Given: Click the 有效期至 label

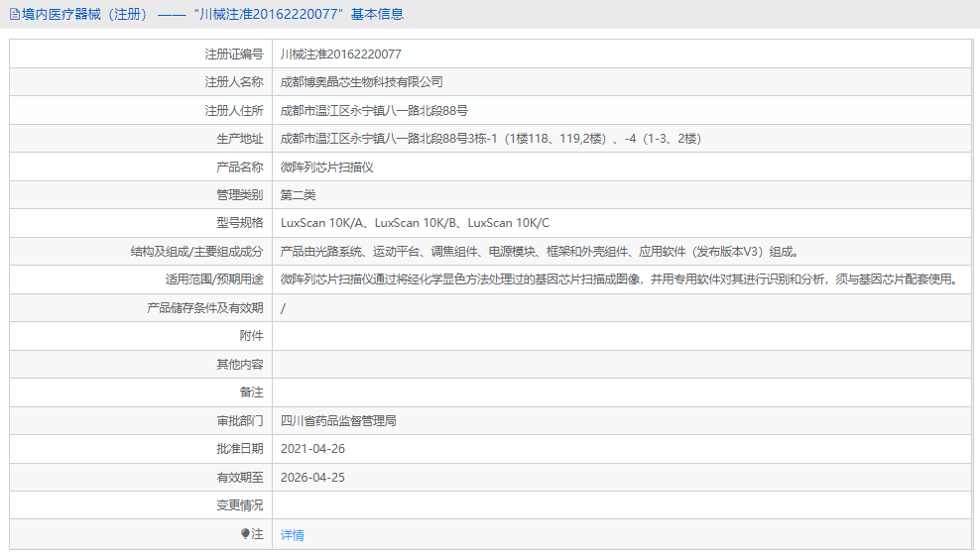Looking at the screenshot, I should [x=240, y=478].
